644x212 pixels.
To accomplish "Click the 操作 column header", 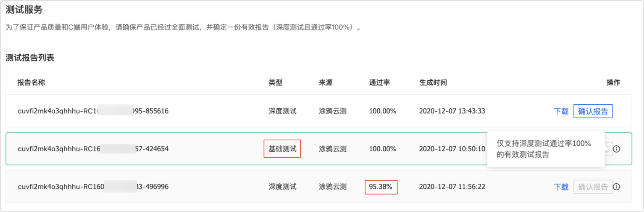I will [x=613, y=82].
